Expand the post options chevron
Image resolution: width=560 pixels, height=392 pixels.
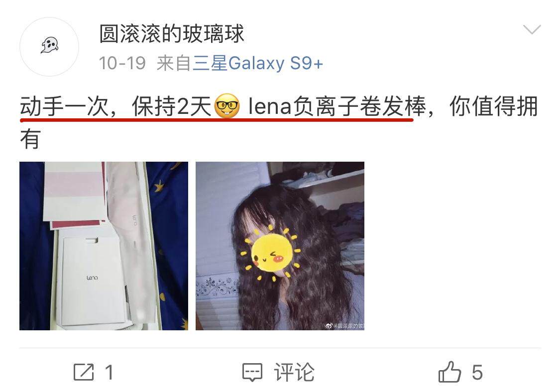(532, 29)
